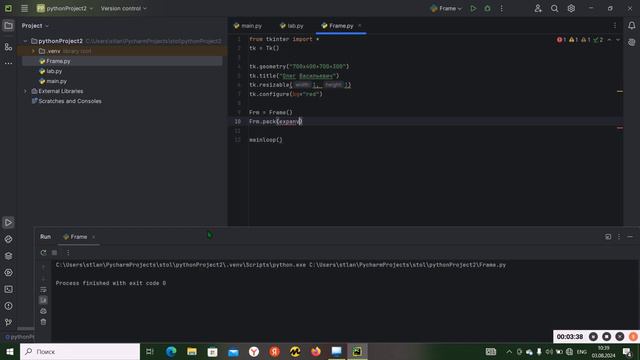Open the Project view dropdown
The width and height of the screenshot is (640, 360).
click(x=35, y=26)
